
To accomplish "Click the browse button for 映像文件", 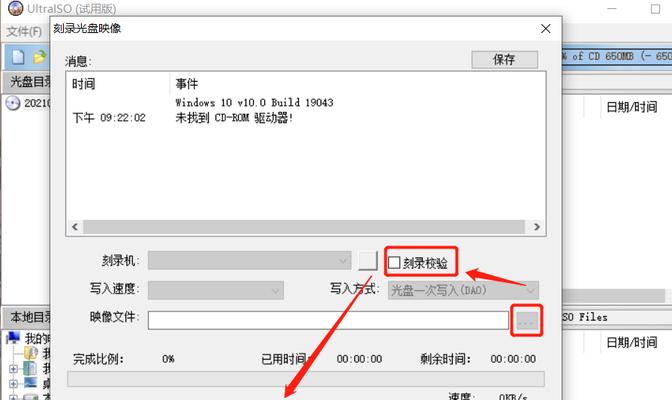I will coord(526,320).
